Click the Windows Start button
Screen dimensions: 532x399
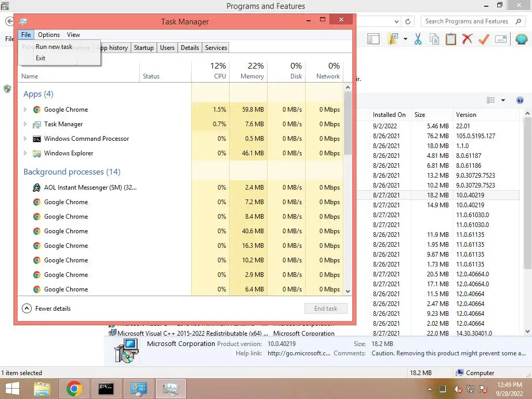(13, 389)
